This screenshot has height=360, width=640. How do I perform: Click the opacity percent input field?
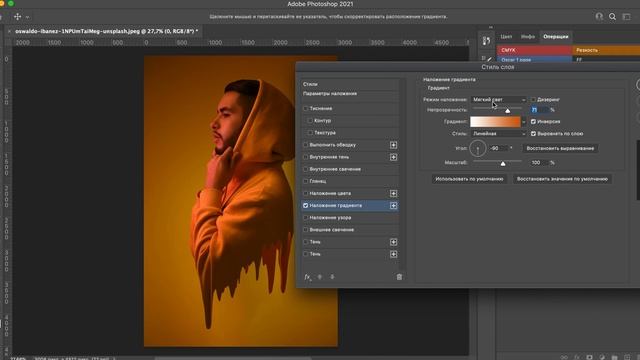(x=539, y=110)
